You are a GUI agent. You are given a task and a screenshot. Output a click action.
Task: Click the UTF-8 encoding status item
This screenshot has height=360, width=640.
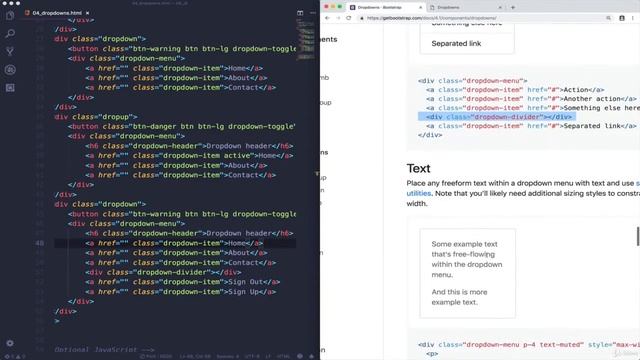(252, 356)
